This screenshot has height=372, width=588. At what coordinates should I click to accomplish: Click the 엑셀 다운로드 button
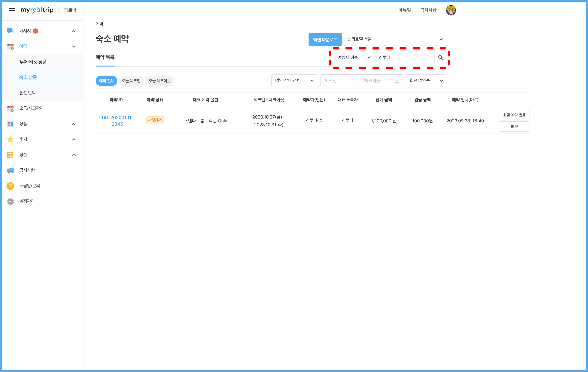click(325, 40)
